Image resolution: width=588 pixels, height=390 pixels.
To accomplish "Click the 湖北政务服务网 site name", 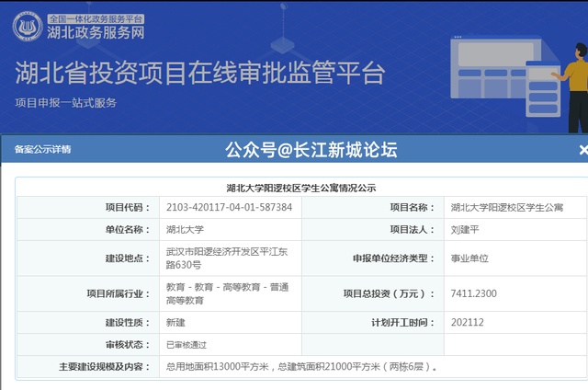I will tap(96, 33).
